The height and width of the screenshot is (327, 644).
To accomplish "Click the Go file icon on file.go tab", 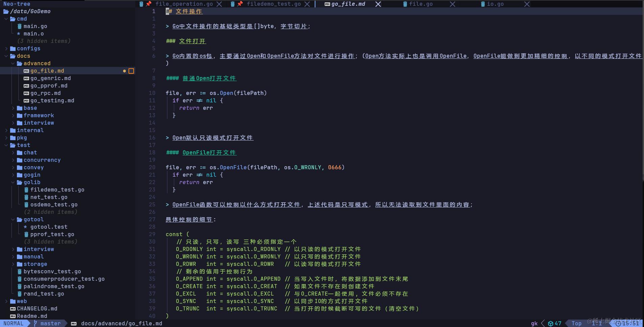I will pos(405,4).
